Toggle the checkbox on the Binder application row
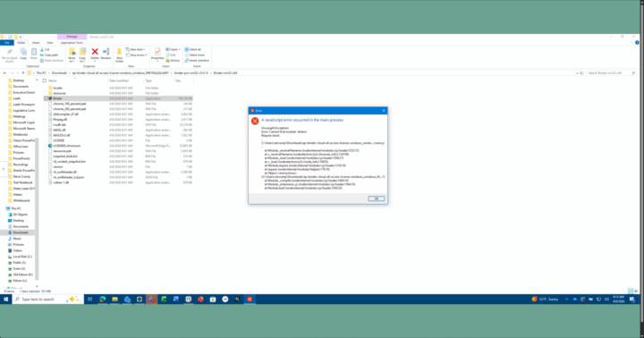Viewport: 644px width, 338px height. coord(46,98)
